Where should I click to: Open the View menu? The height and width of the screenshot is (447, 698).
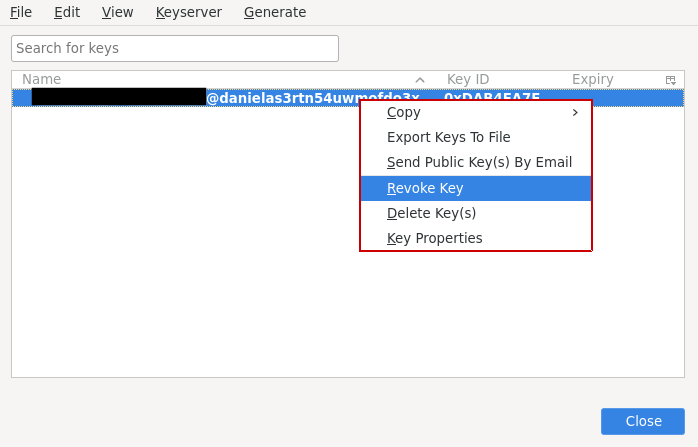coord(117,12)
